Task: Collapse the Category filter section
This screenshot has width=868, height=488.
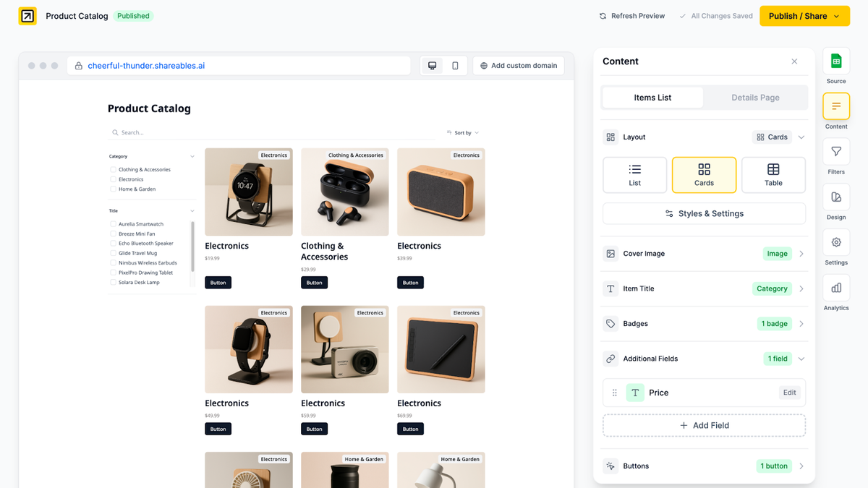Action: point(192,155)
